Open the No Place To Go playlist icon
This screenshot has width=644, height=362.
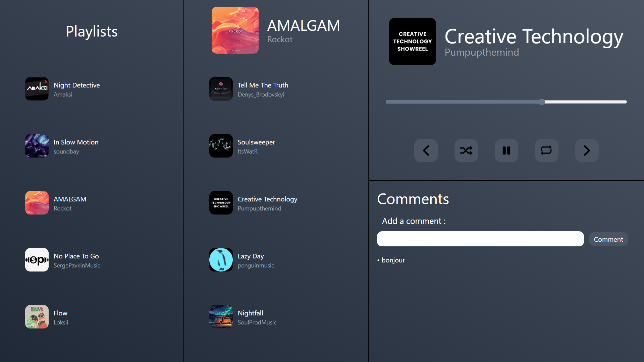37,260
